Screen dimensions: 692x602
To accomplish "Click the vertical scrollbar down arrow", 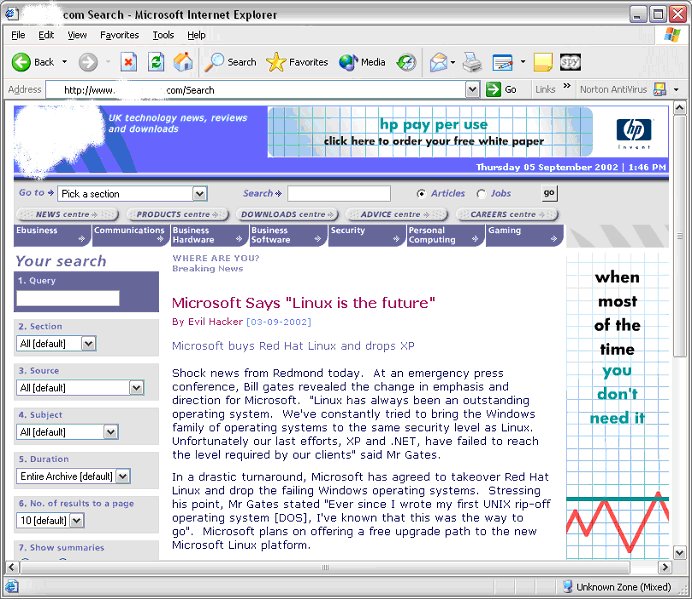I will click(x=679, y=552).
